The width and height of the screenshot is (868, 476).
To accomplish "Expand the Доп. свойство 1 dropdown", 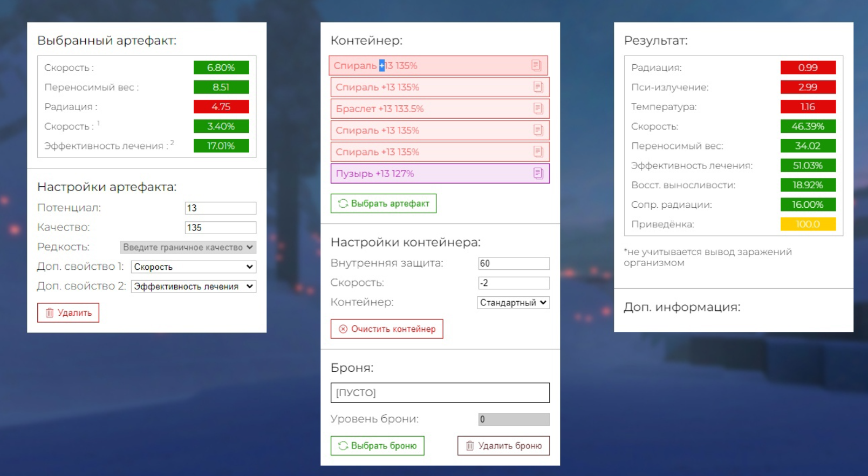I will (x=193, y=267).
